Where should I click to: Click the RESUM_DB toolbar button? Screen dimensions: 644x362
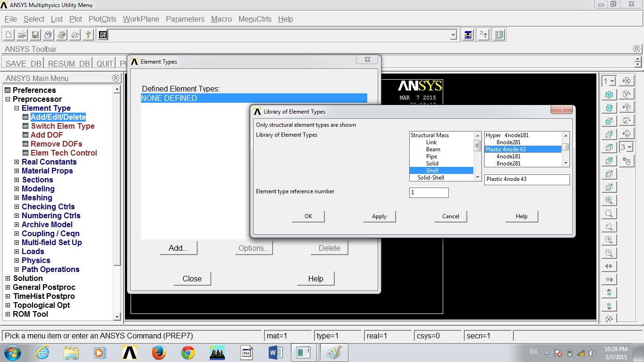68,64
